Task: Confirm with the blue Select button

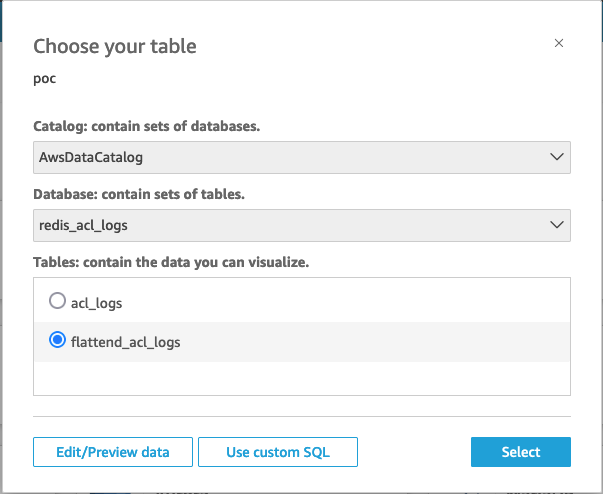Action: tap(520, 452)
